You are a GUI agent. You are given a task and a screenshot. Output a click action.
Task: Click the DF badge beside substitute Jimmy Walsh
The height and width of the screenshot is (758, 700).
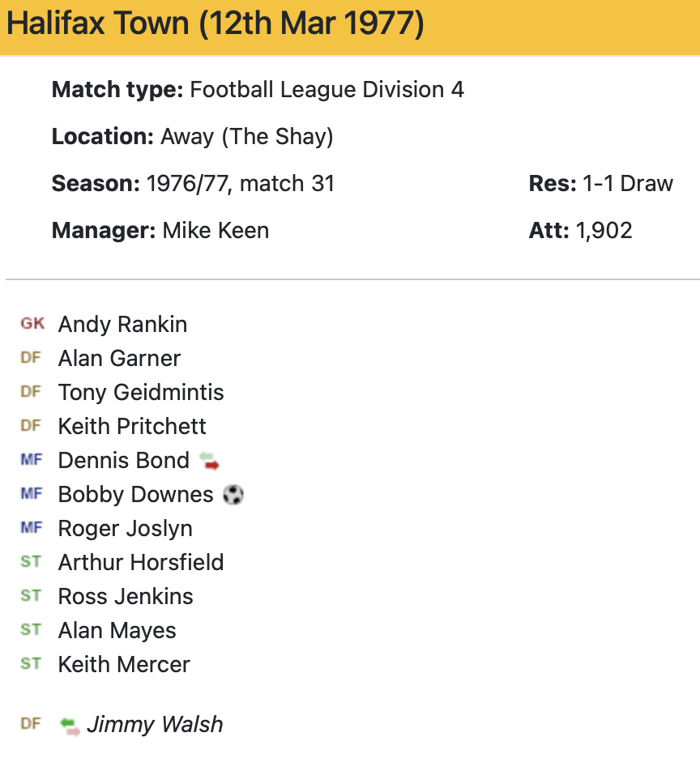pyautogui.click(x=31, y=724)
